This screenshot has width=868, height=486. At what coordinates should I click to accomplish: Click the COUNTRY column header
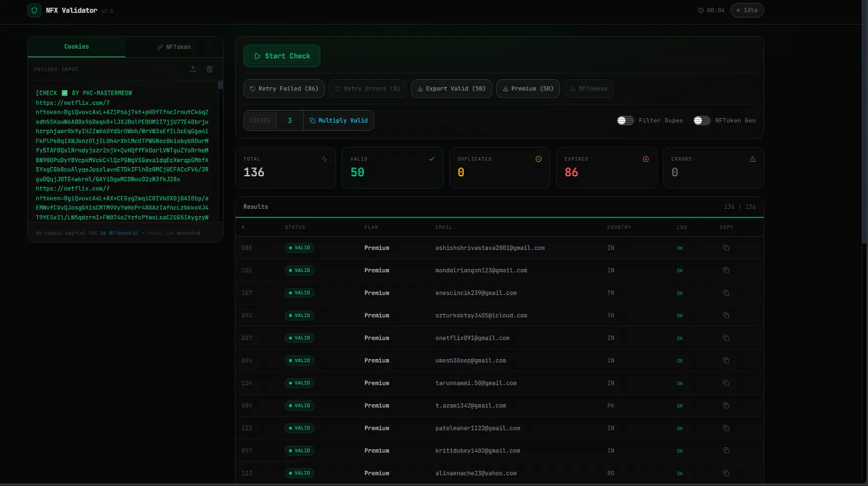[x=619, y=227]
